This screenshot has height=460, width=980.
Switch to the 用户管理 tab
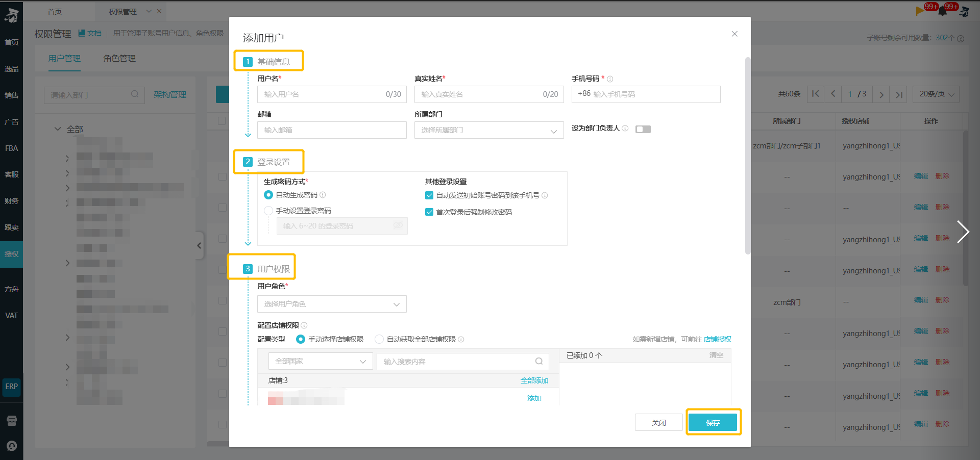click(x=64, y=58)
